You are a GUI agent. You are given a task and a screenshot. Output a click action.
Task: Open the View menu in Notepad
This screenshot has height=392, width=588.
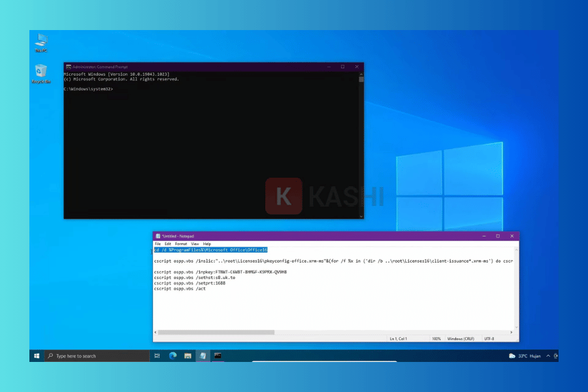click(x=195, y=244)
